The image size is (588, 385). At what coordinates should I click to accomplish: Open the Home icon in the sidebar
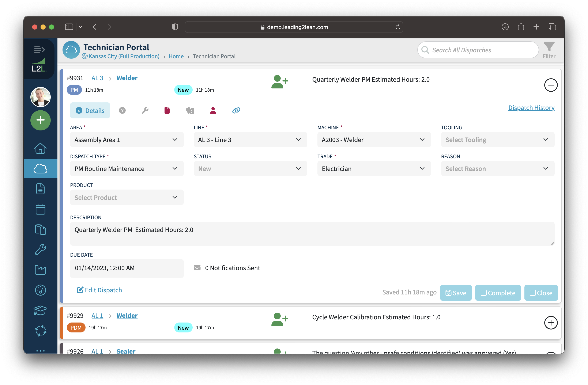[40, 148]
